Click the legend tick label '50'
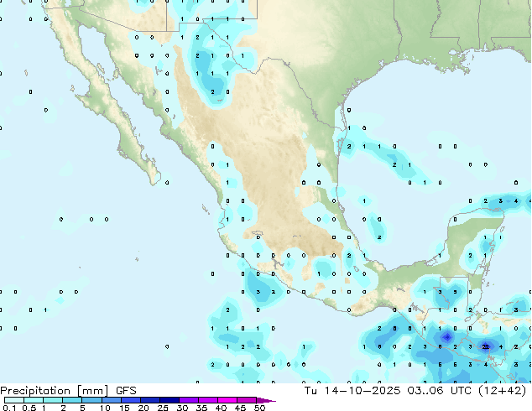 tap(259, 408)
